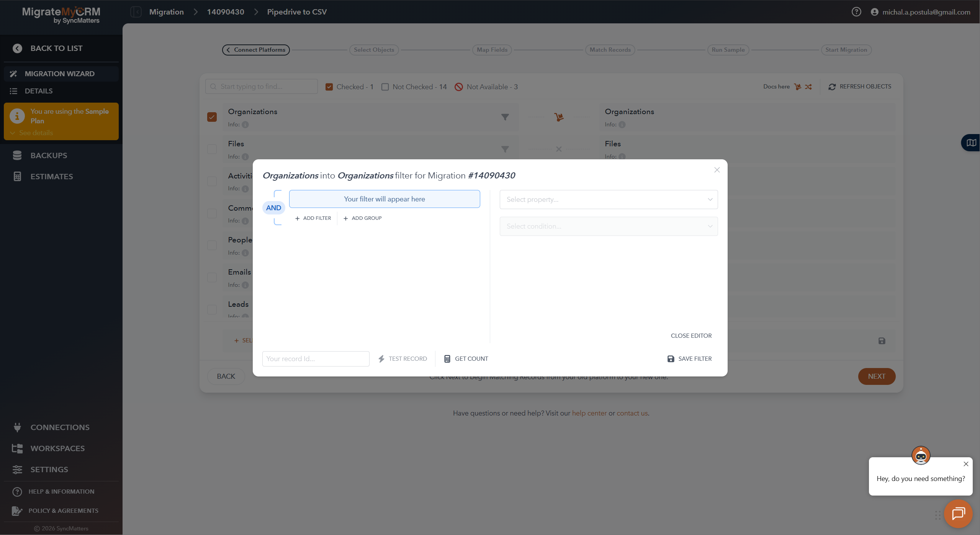Open the chat widget bubble

958,514
